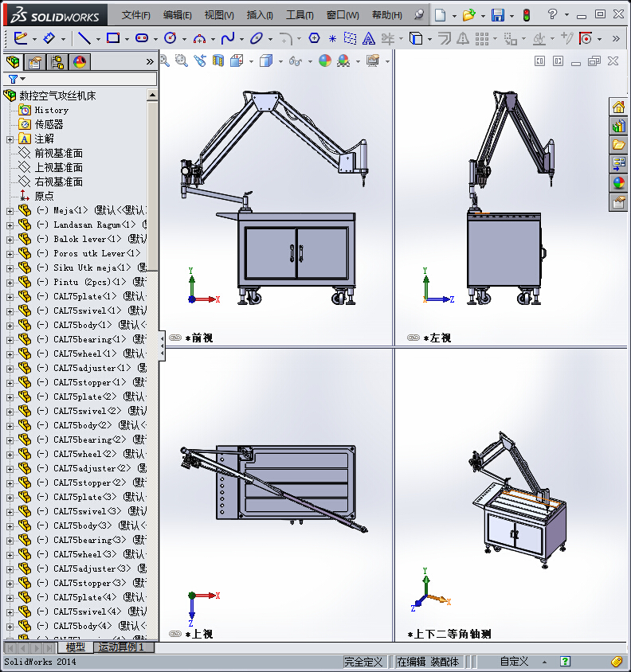Image resolution: width=631 pixels, height=672 pixels.
Task: Expand the Landasan Ragum<1> component
Action: pyautogui.click(x=10, y=225)
